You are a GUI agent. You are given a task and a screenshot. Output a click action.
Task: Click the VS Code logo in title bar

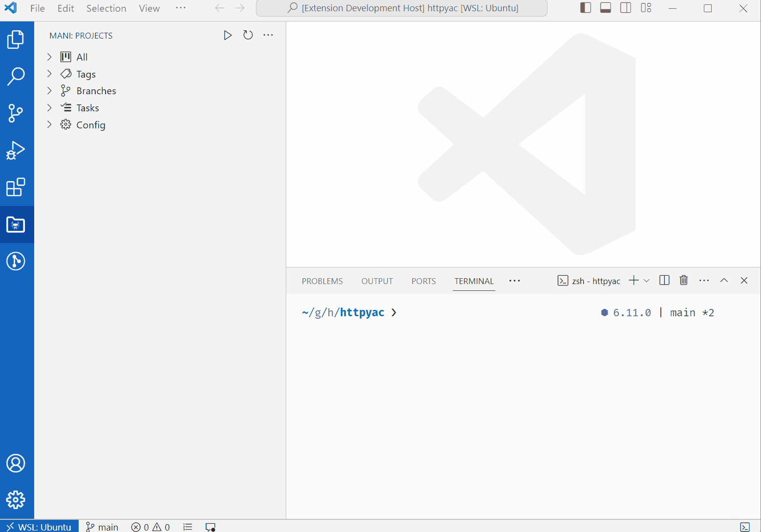click(11, 8)
